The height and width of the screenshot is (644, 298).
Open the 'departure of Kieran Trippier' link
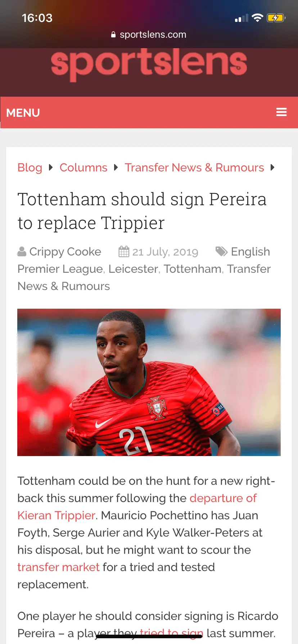137,507
